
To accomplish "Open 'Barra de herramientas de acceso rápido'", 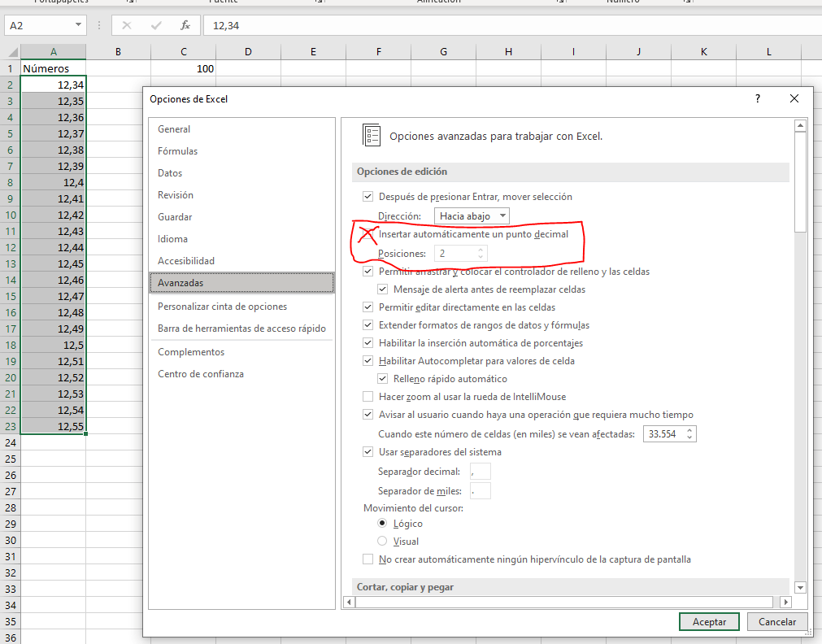I will tap(241, 329).
